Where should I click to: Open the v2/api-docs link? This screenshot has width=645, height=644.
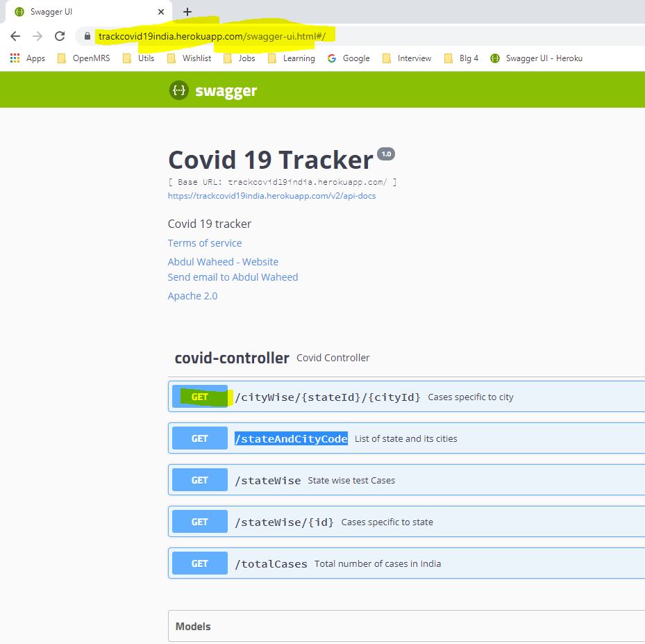click(x=271, y=196)
